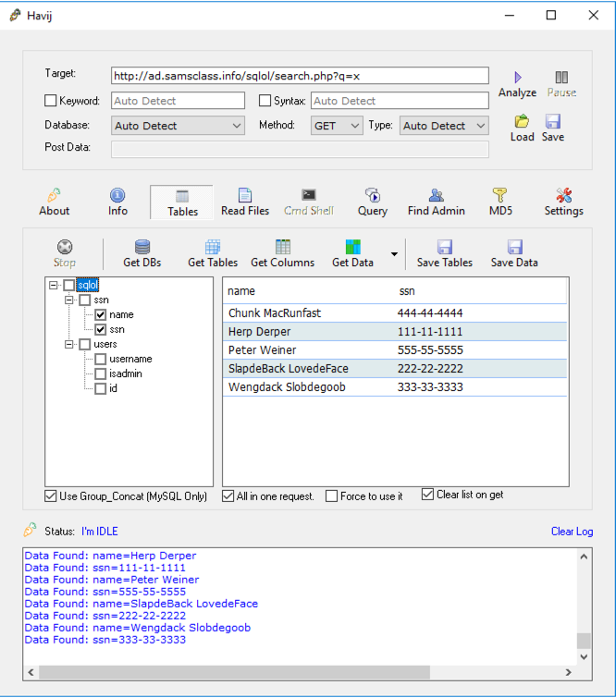Open the Get Data dropdown arrow
This screenshot has height=698, width=616.
[394, 254]
